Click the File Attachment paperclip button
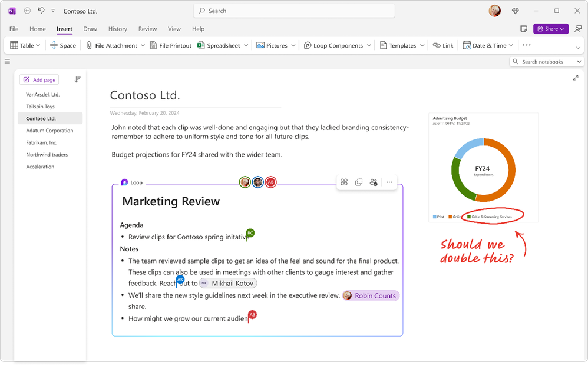 point(112,45)
